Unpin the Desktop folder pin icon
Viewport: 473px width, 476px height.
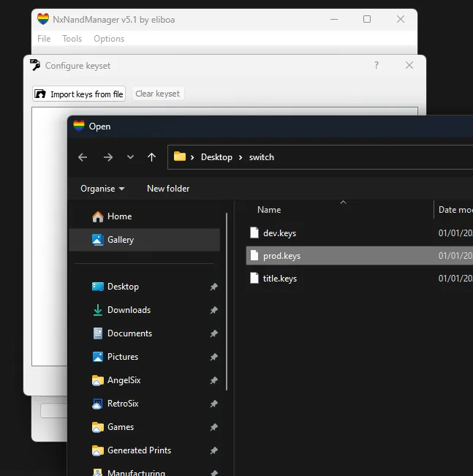(x=213, y=287)
